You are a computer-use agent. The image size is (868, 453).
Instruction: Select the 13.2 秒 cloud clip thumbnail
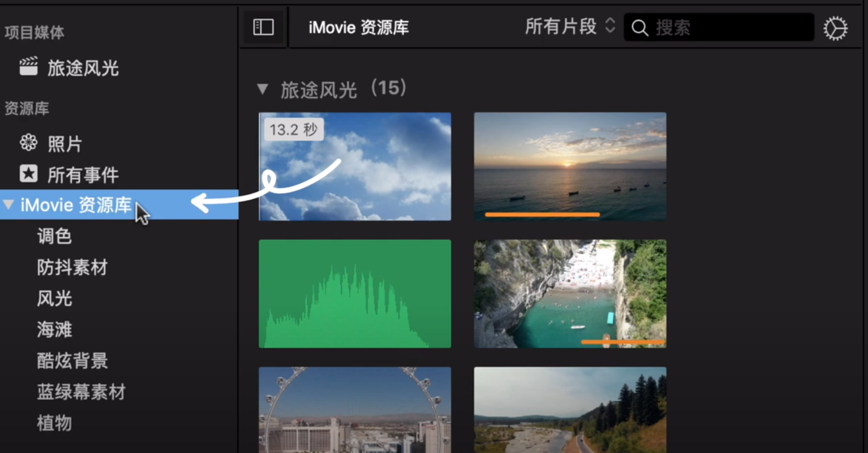pos(354,166)
